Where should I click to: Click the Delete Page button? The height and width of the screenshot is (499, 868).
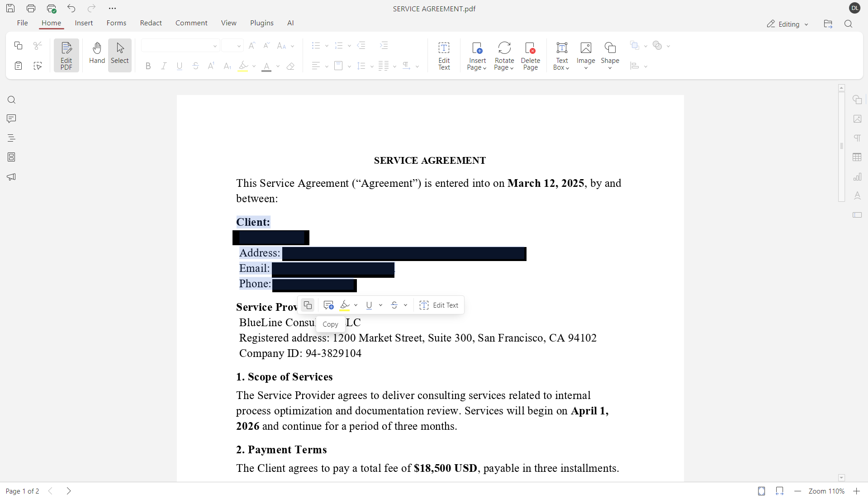tap(530, 55)
